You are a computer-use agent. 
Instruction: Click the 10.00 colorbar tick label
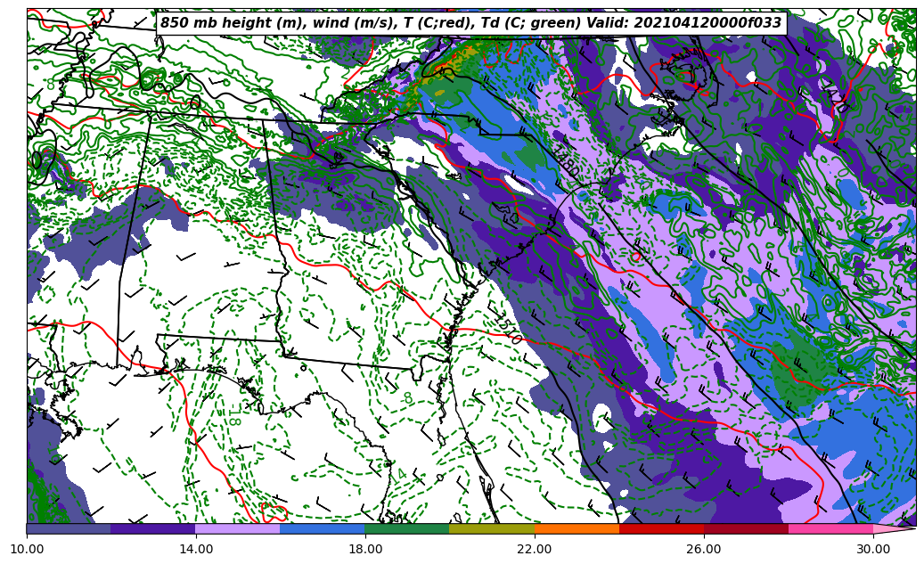coord(27,549)
